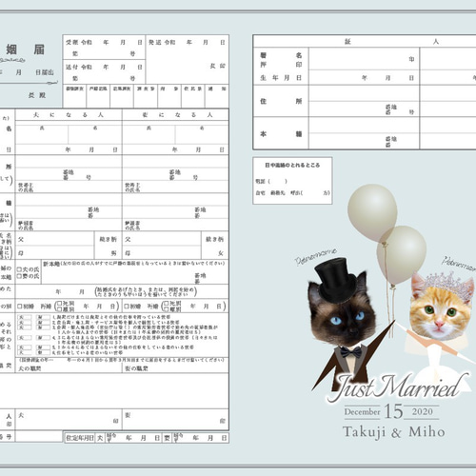Select the upper beige balloon
Image resolution: width=476 pixels, height=476 pixels.
[x=372, y=212]
